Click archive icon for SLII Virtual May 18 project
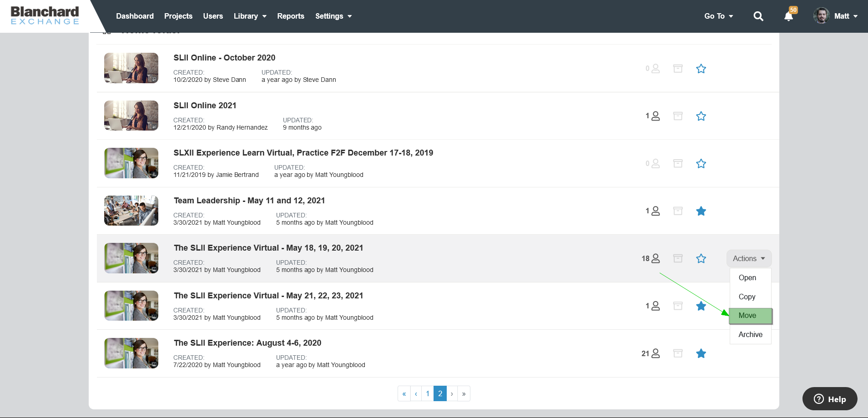Viewport: 868px width, 418px height. pos(678,258)
